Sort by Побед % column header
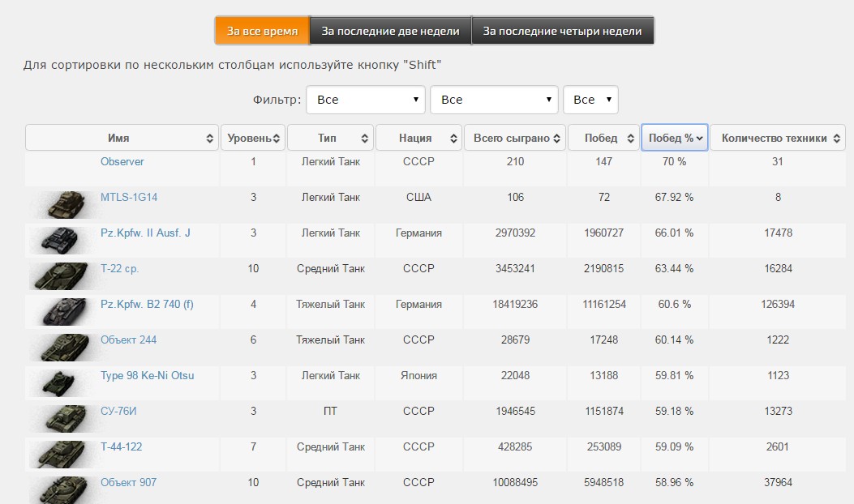Image resolution: width=854 pixels, height=504 pixels. coord(675,138)
